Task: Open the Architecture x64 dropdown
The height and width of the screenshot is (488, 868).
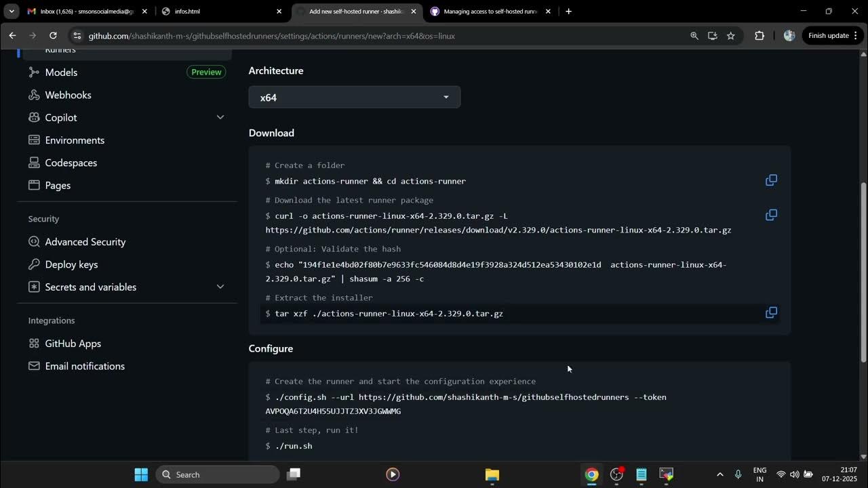Action: tap(354, 97)
